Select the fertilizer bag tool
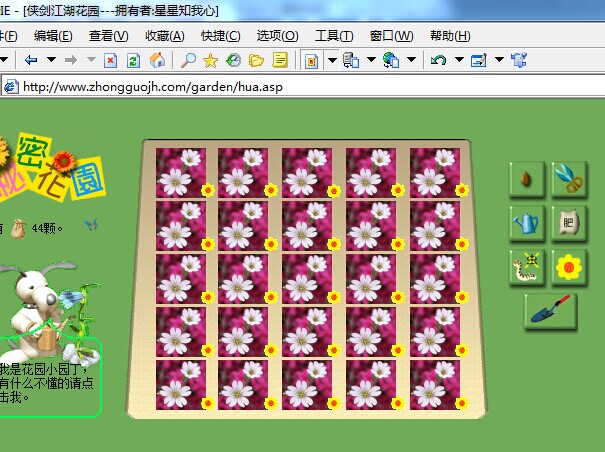 [569, 223]
